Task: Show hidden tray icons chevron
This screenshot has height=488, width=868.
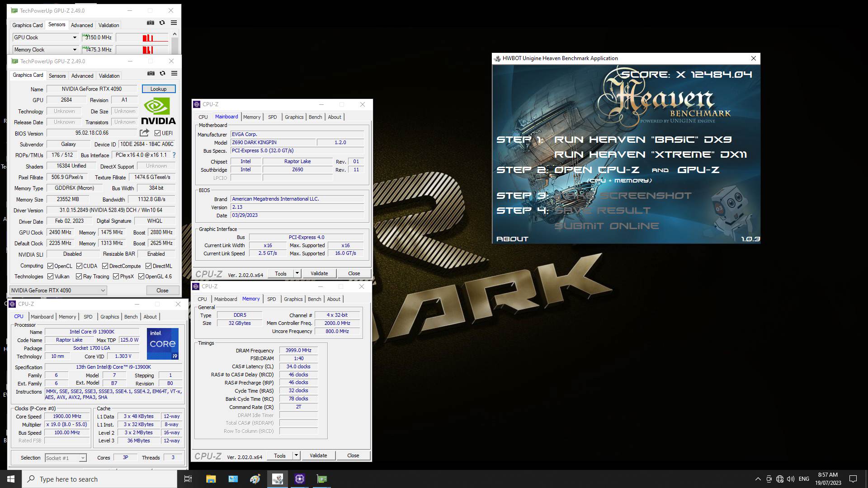Action: 758,479
